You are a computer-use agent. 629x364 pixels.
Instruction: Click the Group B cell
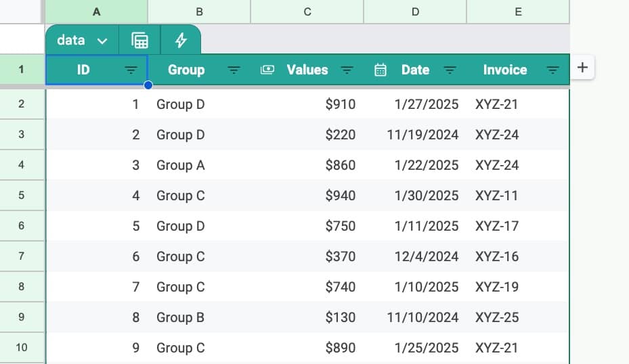coord(180,317)
